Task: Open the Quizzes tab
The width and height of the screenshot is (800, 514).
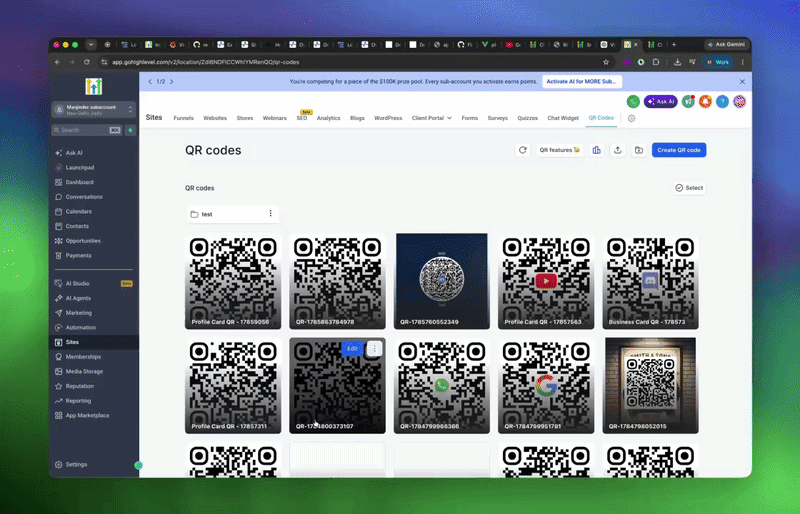Action: [528, 118]
